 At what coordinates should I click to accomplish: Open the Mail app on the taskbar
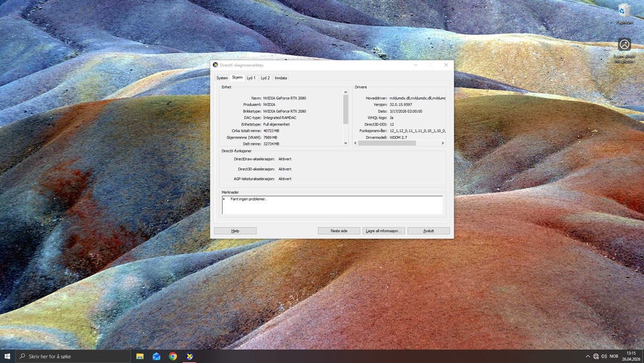coord(156,356)
